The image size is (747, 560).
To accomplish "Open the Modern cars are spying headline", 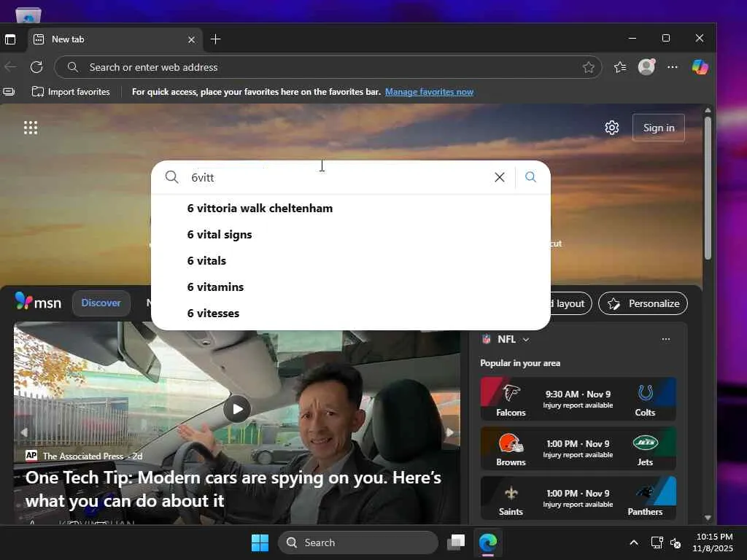I will [233, 489].
